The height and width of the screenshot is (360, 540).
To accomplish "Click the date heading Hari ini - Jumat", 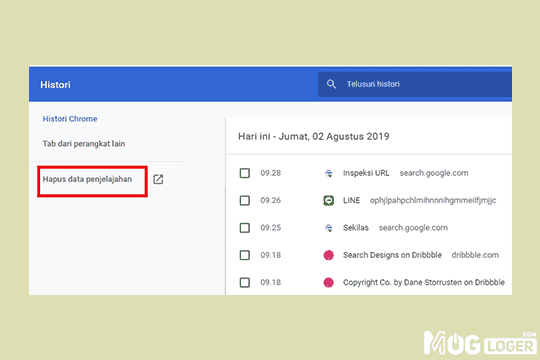I will click(314, 136).
